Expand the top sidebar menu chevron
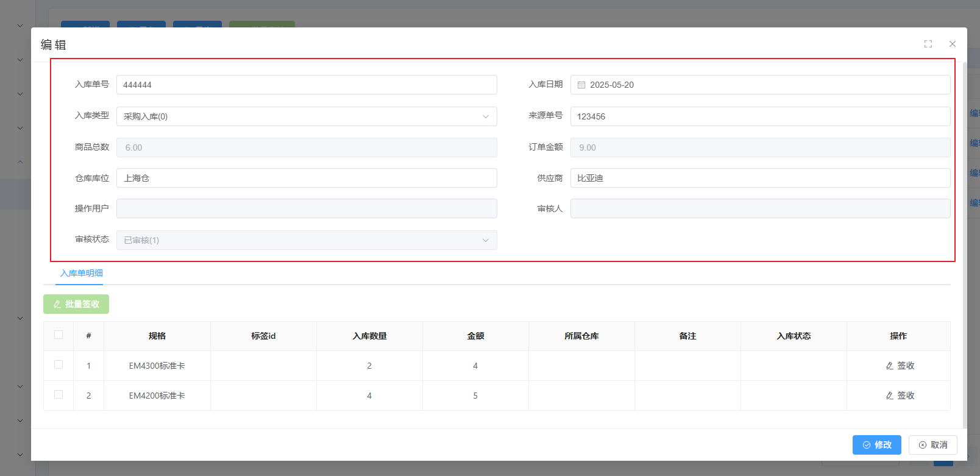The image size is (980, 476). pos(20,26)
